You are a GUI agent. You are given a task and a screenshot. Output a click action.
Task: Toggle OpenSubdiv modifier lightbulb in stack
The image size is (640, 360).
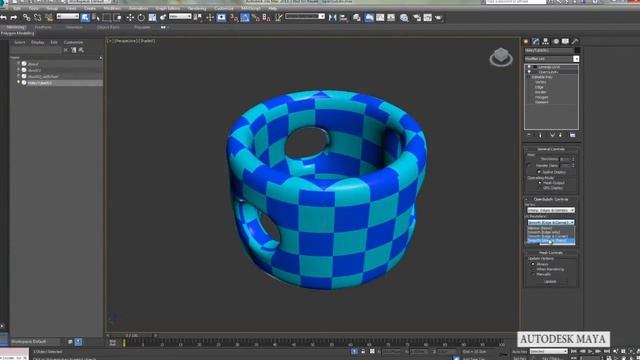(x=529, y=72)
